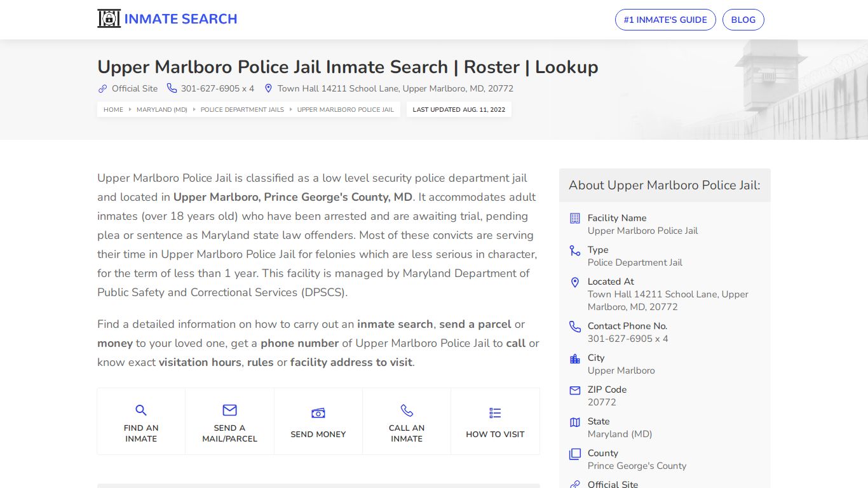868x488 pixels.
Task: Open HOW TO VISIT label
Action: click(495, 435)
